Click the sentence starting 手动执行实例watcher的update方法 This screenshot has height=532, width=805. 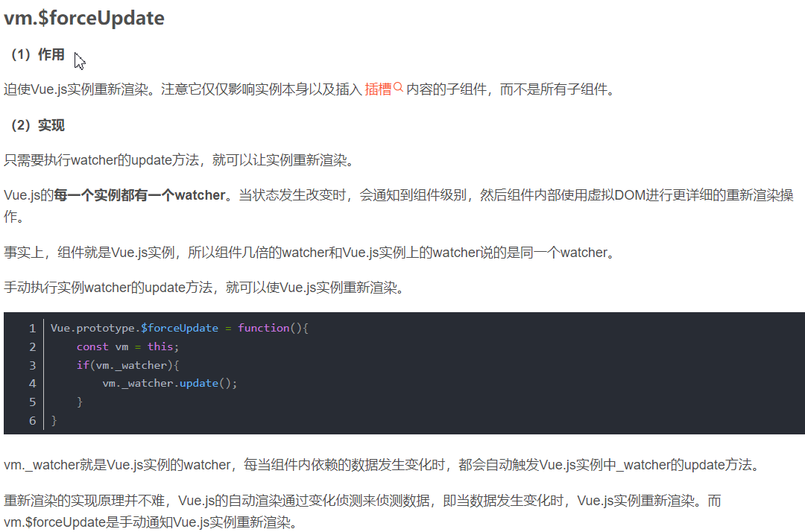205,288
